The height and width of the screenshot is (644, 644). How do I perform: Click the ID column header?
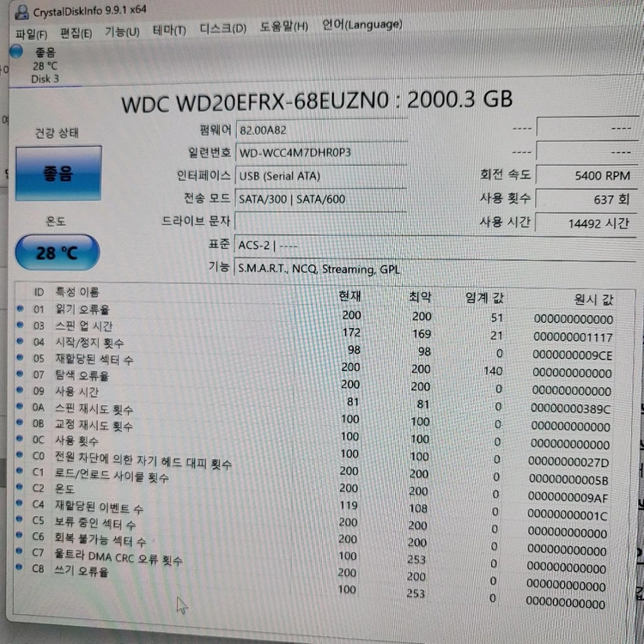[39, 292]
